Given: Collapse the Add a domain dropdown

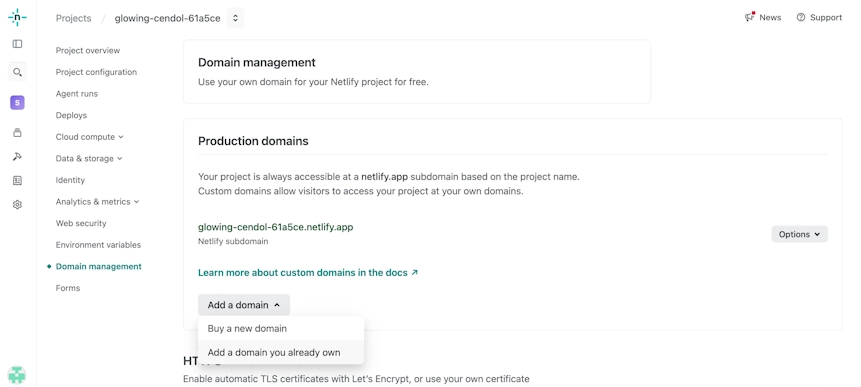Looking at the screenshot, I should [244, 305].
